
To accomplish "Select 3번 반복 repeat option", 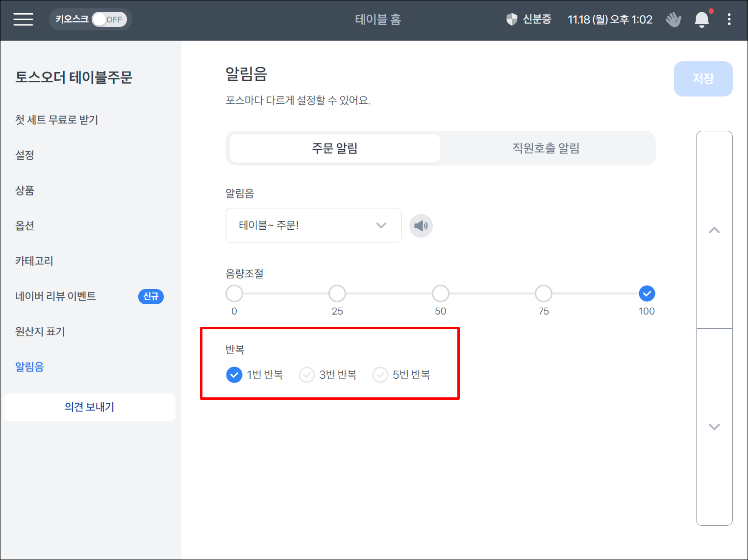I will pyautogui.click(x=307, y=375).
